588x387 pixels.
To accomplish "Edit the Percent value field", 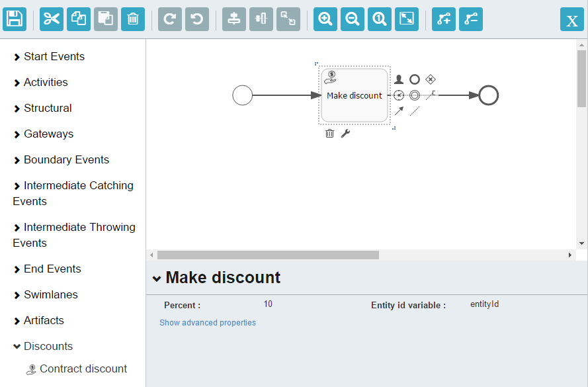I will [268, 304].
